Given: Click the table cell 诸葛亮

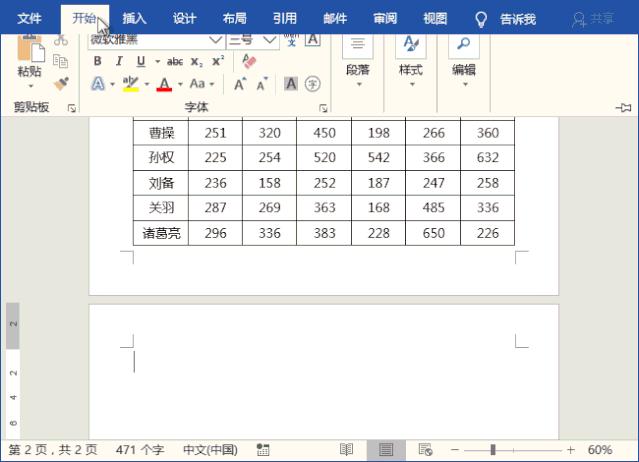Looking at the screenshot, I should tap(161, 233).
